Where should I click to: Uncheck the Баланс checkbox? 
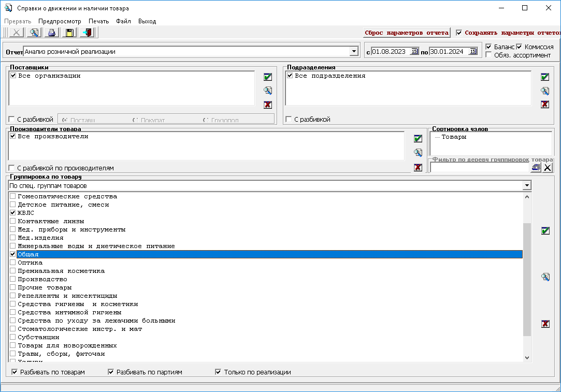488,47
